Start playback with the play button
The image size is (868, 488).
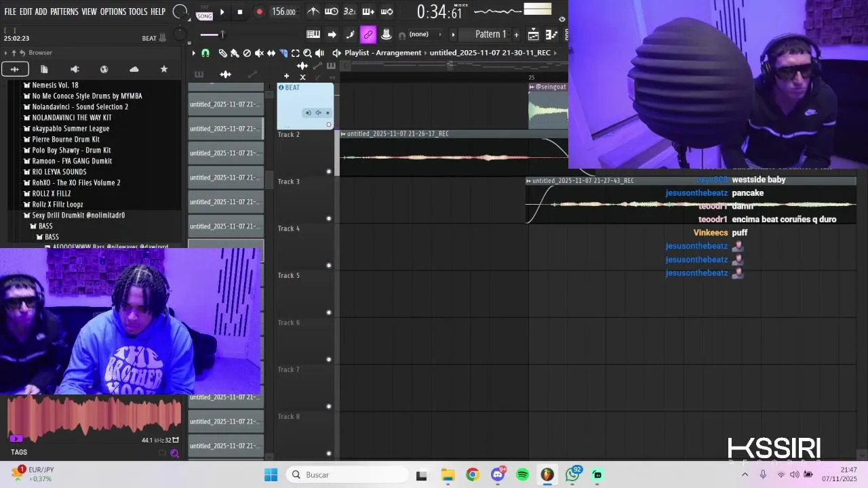222,12
